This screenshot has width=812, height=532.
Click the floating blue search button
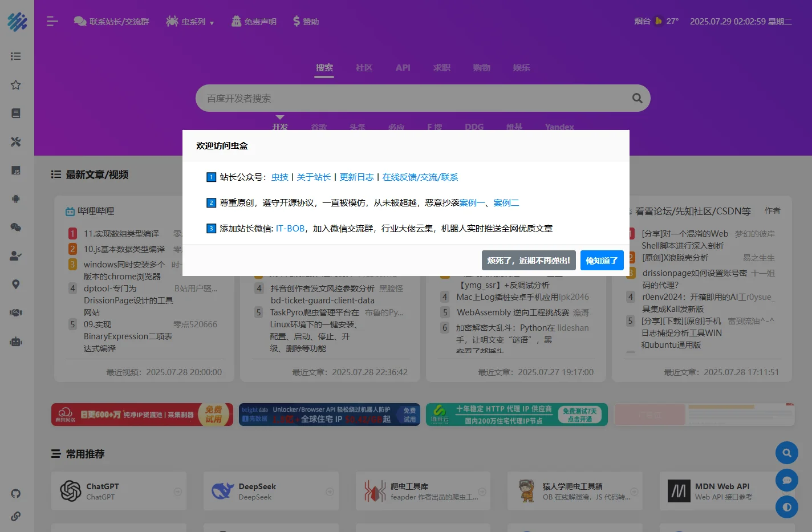[787, 453]
